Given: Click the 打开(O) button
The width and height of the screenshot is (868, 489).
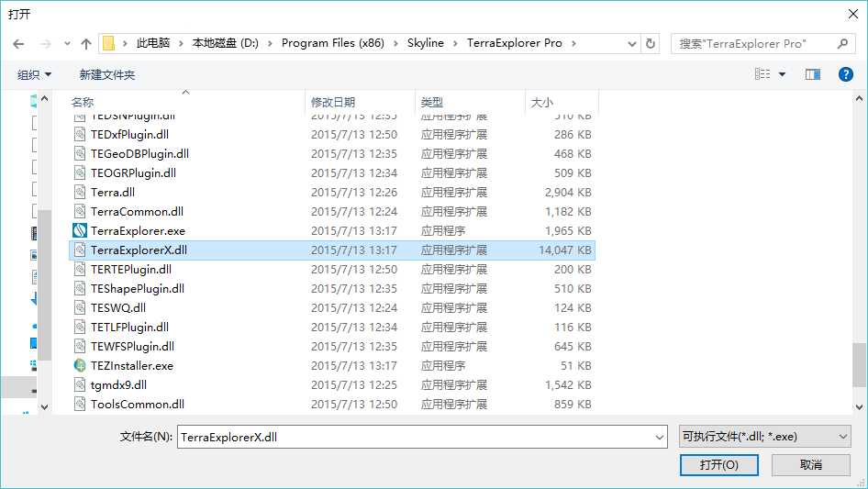Looking at the screenshot, I should click(719, 464).
